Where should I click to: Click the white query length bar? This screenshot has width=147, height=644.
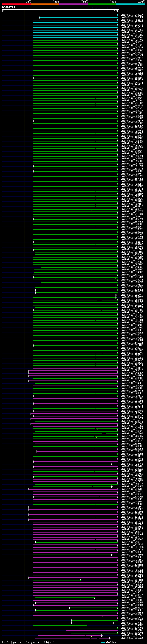[61, 9]
